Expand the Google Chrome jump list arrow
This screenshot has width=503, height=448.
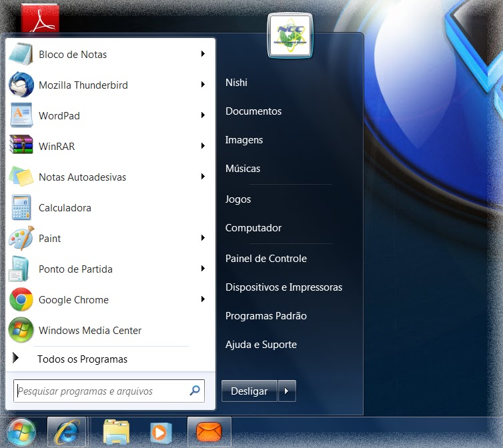[203, 299]
